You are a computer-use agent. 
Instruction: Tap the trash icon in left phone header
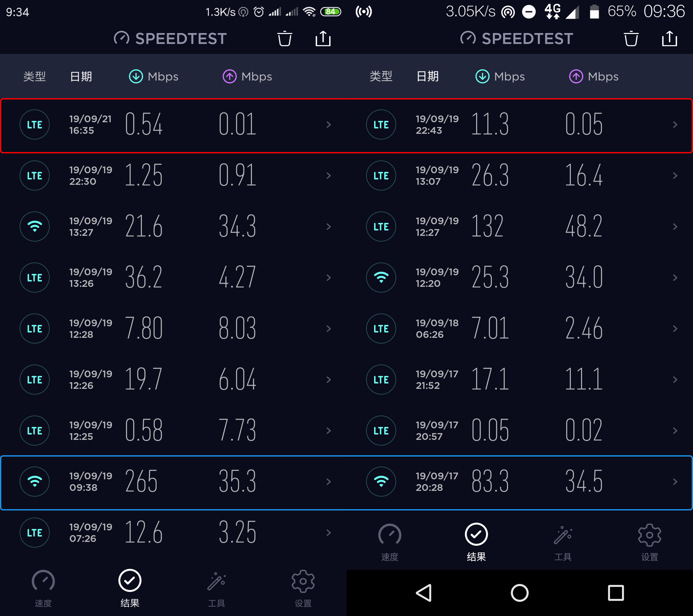click(x=285, y=38)
